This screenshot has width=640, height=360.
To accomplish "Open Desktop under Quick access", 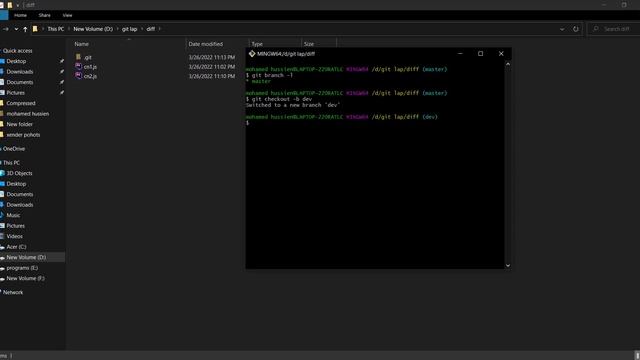I will point(16,61).
